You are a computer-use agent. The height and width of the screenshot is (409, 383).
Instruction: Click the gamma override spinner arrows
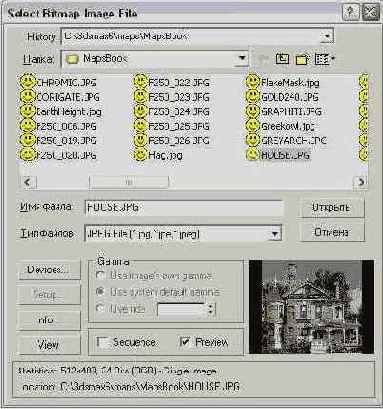211,309
